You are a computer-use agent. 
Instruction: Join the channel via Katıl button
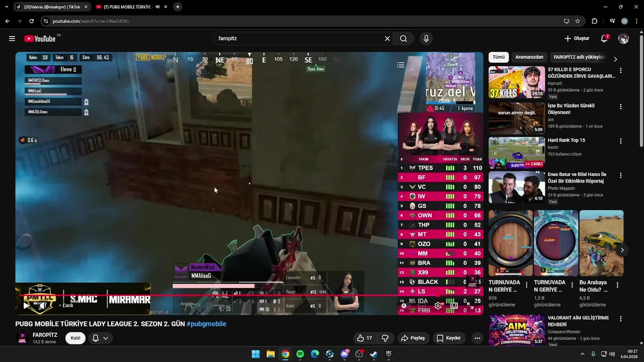(x=75, y=338)
